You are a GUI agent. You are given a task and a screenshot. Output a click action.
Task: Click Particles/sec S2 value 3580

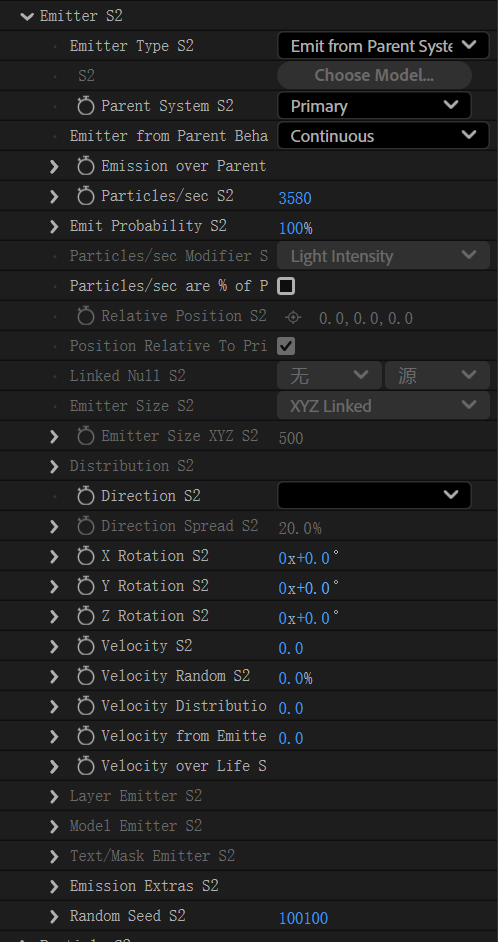pyautogui.click(x=295, y=199)
